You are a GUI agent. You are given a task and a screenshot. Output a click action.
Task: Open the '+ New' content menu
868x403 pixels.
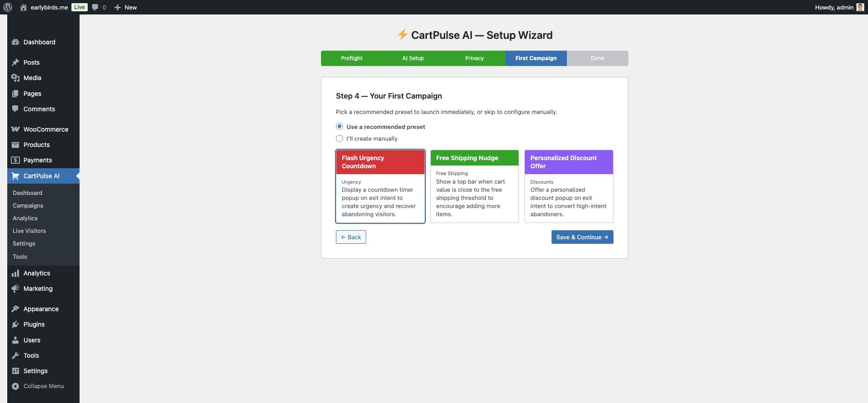(126, 7)
